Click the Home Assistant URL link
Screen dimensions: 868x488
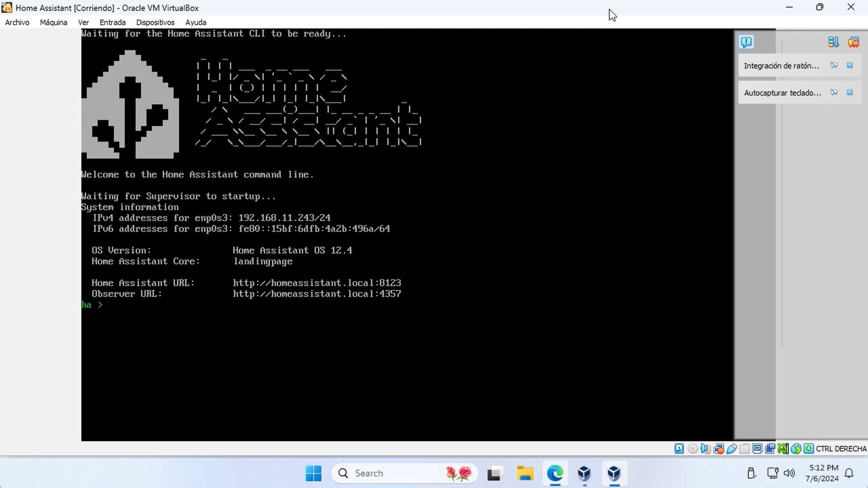317,282
